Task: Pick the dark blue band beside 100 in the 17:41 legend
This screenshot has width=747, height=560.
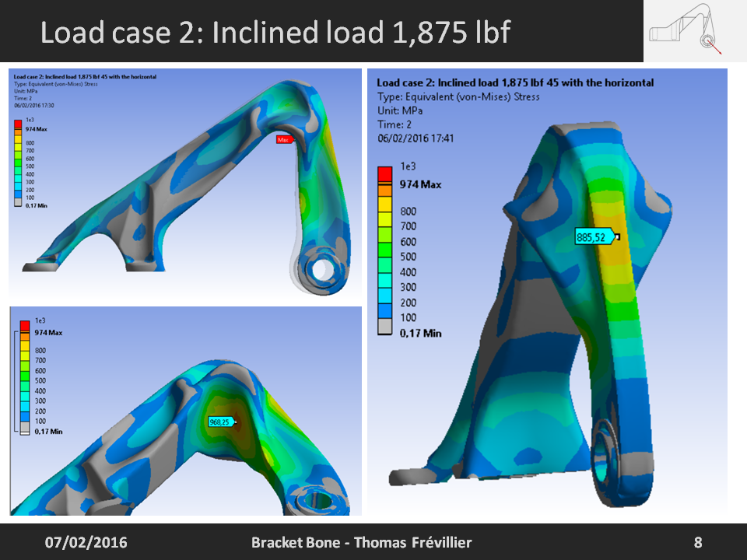Action: click(385, 311)
